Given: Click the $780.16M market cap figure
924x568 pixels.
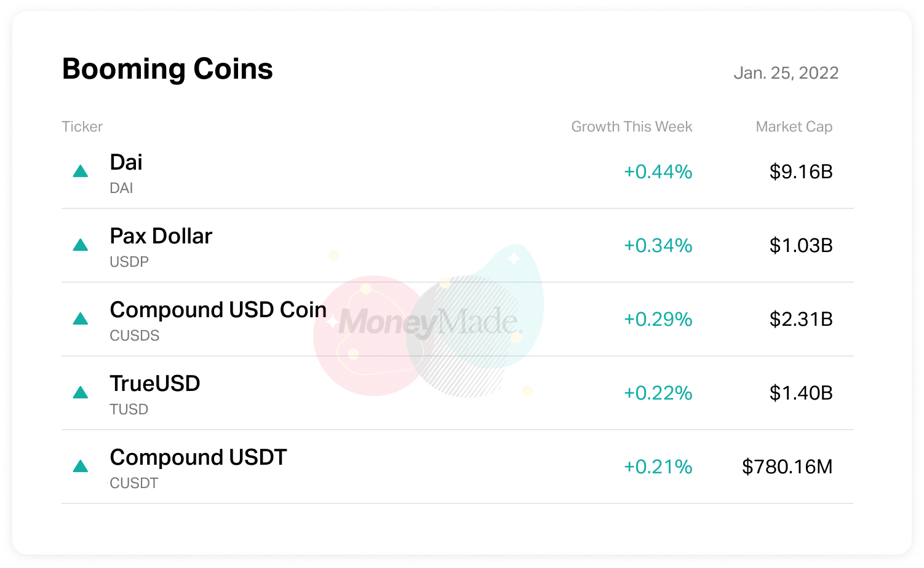Looking at the screenshot, I should click(787, 467).
